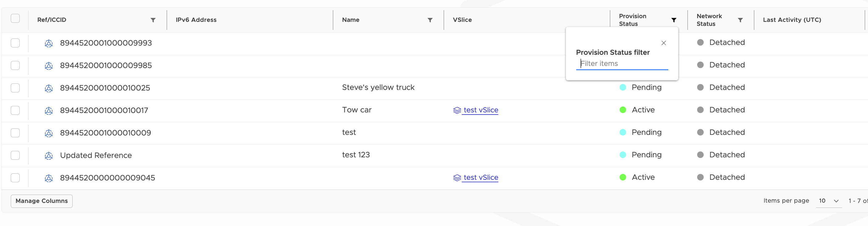
Task: Open the Network Status column filter
Action: (x=740, y=20)
